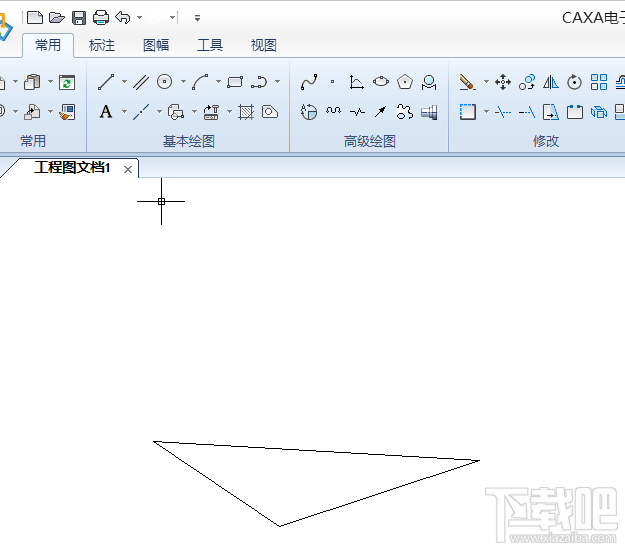Select the Circle drawing tool
This screenshot has width=625, height=548.
tap(165, 82)
